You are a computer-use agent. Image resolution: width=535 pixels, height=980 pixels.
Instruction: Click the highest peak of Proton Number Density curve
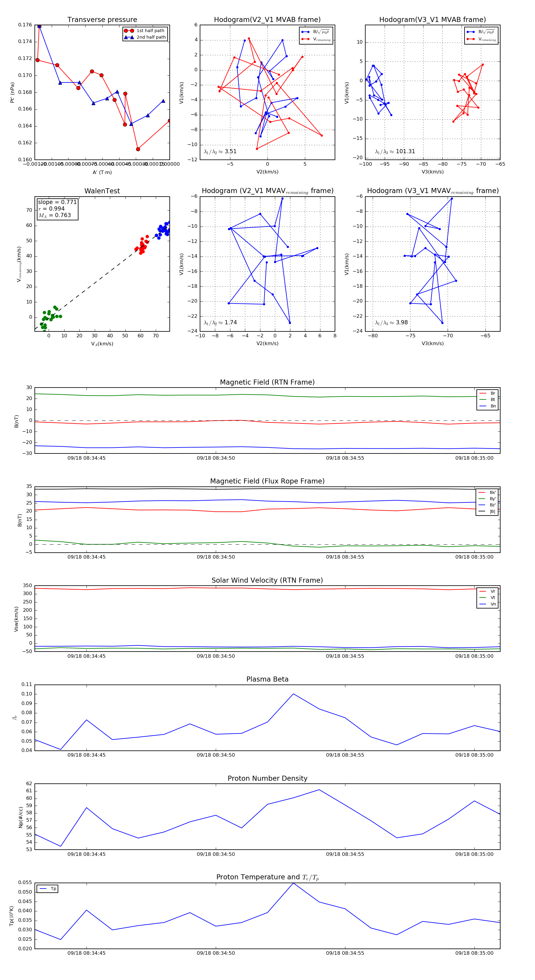coord(319,790)
